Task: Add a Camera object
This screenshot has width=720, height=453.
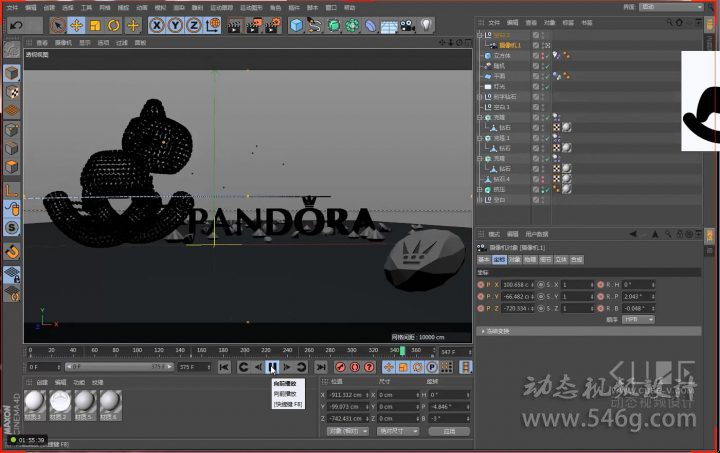Action: [x=407, y=25]
